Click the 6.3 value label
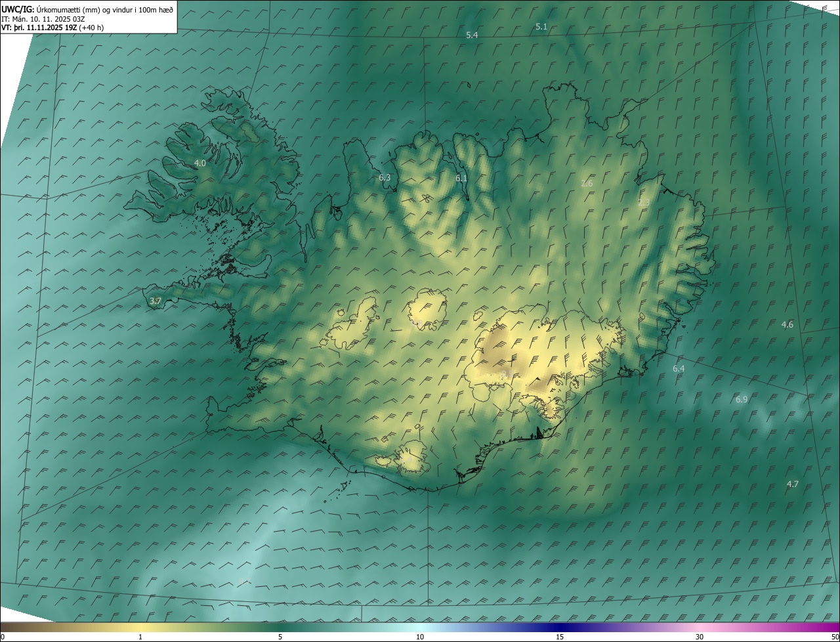Screen dimensions: 840x642 [x=385, y=178]
